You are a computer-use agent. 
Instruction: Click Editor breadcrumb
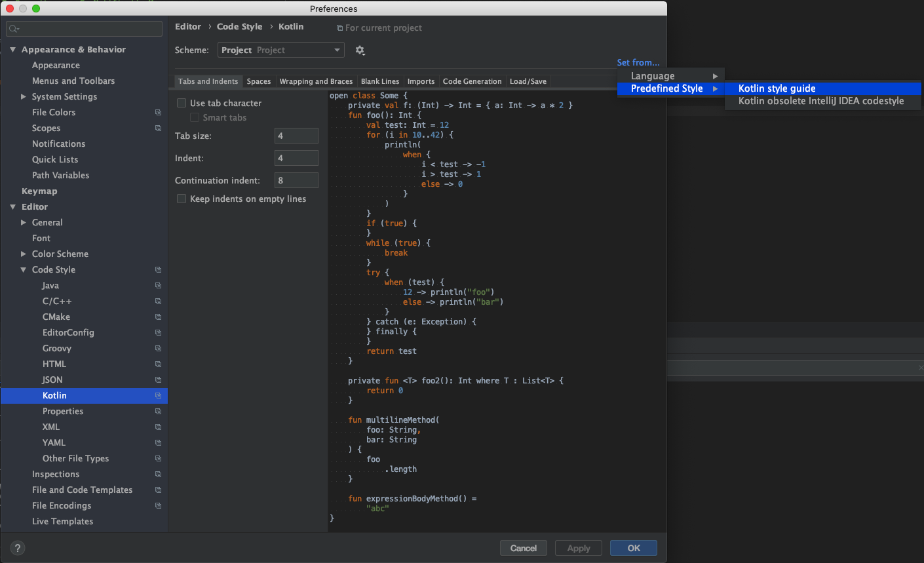tap(188, 27)
